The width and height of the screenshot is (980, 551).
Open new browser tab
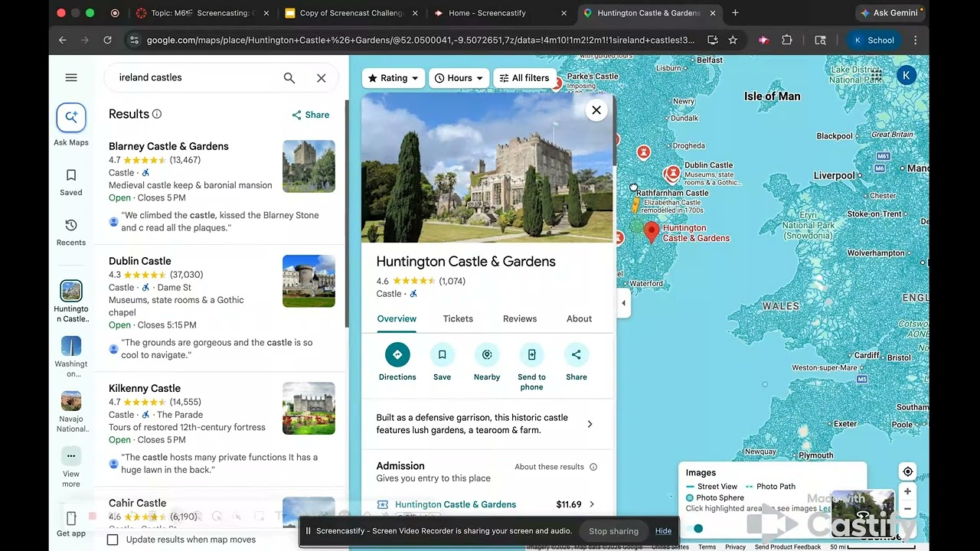coord(735,13)
